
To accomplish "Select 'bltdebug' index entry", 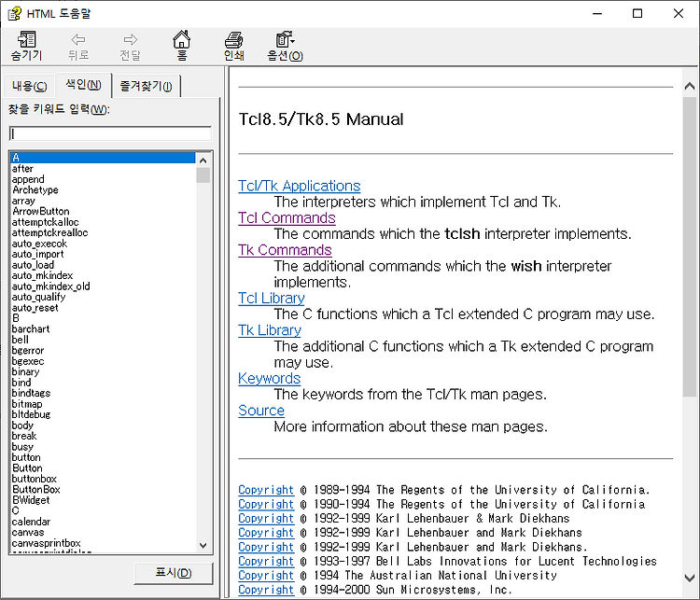I will click(31, 415).
